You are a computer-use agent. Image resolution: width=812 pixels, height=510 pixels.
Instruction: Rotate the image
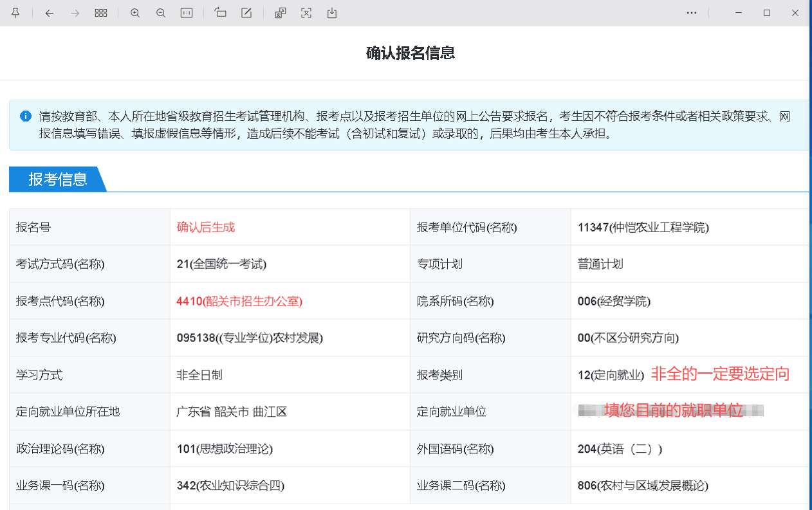[221, 13]
